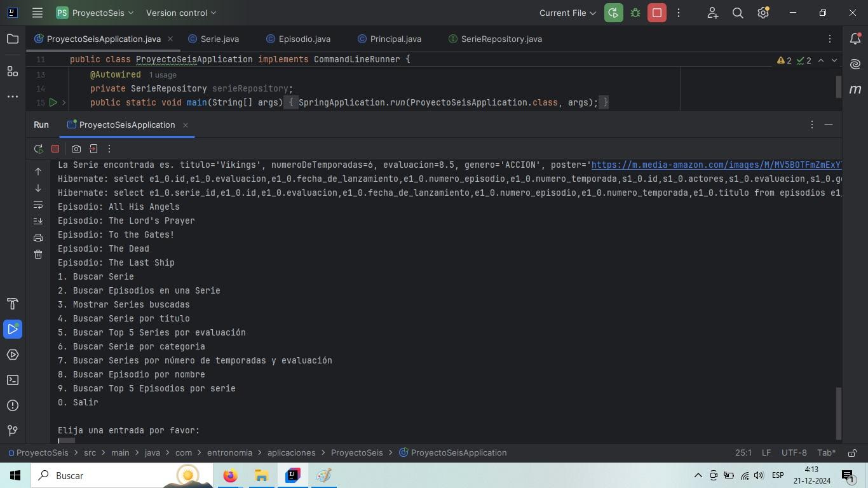Viewport: 868px width, 488px height.
Task: Click the warnings count indicator
Action: click(785, 60)
